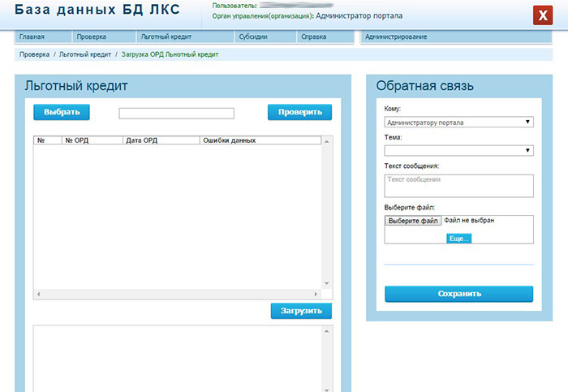Click the Выберите файл button
Screen dimensions: 568x392
(x=413, y=221)
